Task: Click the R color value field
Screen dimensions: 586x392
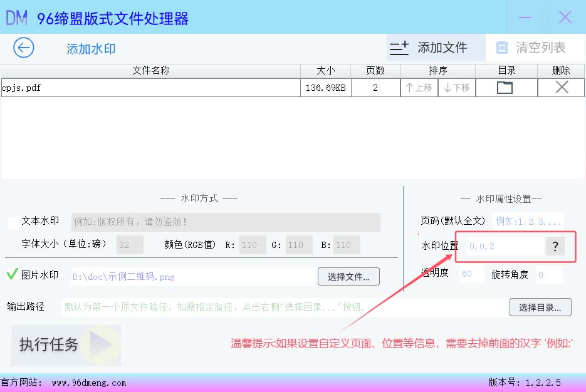Action: (253, 245)
